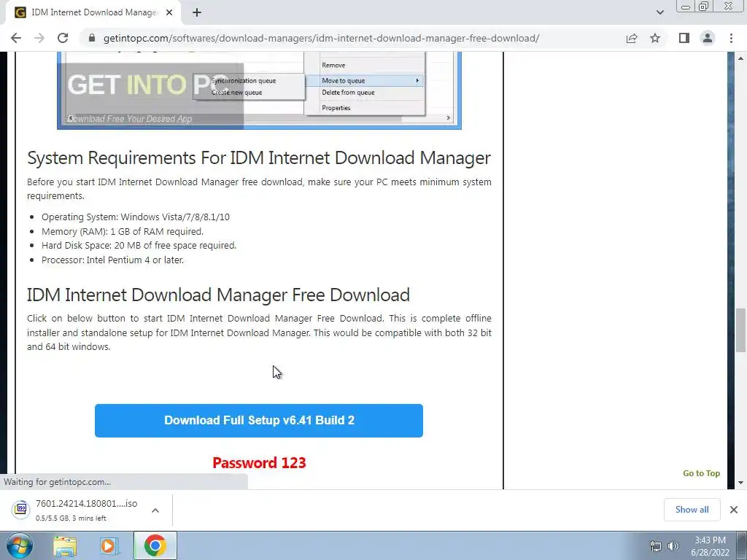Click the scrollbar up arrow
747x560 pixels.
pyautogui.click(x=741, y=58)
